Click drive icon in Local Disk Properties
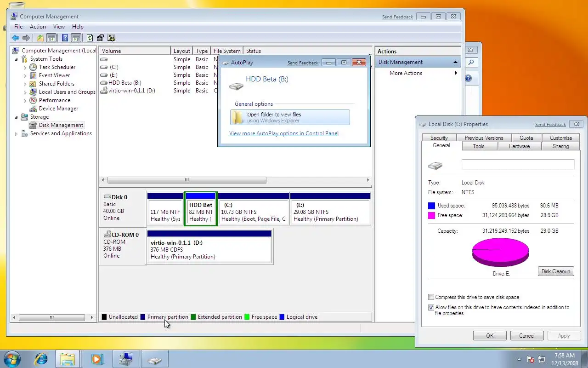This screenshot has height=368, width=588. point(435,166)
